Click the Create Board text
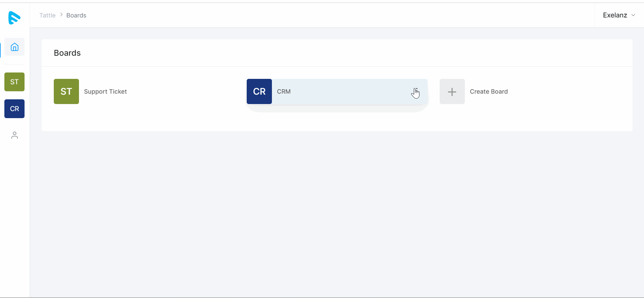This screenshot has height=298, width=644. (x=489, y=92)
